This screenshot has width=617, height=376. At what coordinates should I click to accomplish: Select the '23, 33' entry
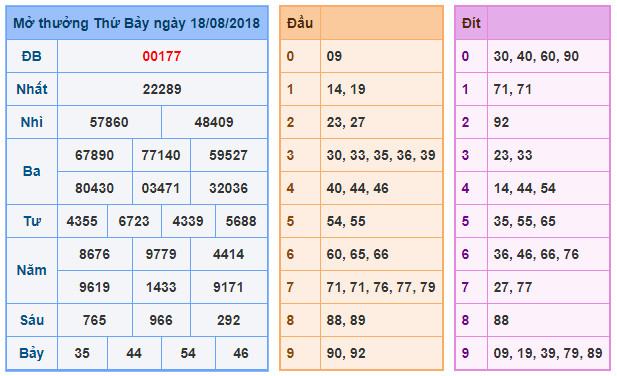513,155
